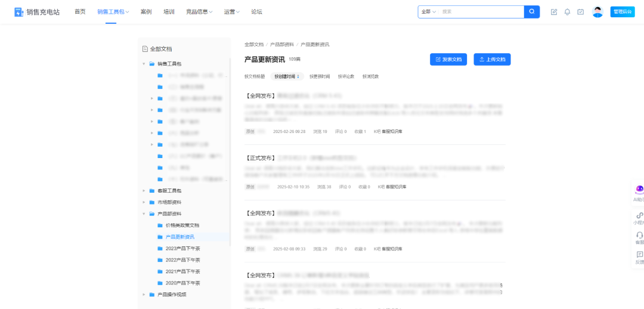Open 【全网发布】 article dated 2025-02-26
The width and height of the screenshot is (644, 309).
[x=293, y=95]
